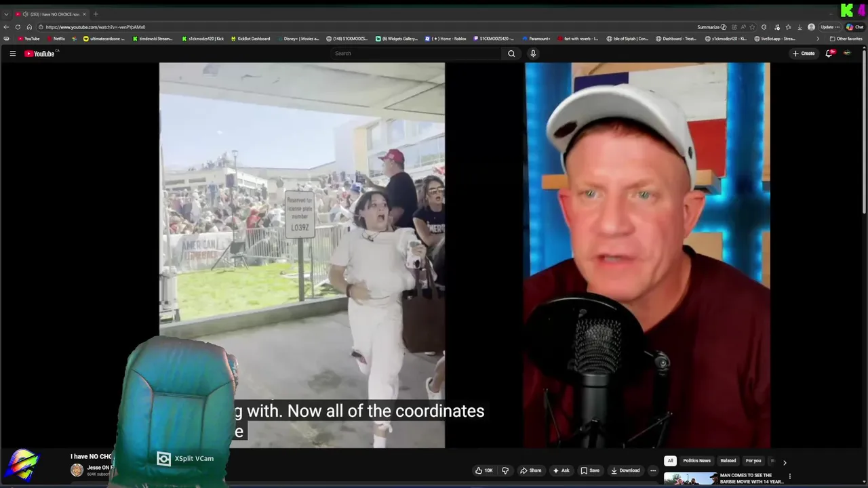Open a new browser tab

click(x=96, y=14)
